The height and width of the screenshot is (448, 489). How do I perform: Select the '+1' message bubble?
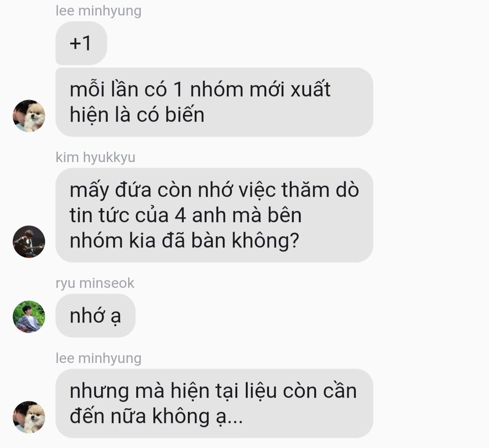coord(81,43)
